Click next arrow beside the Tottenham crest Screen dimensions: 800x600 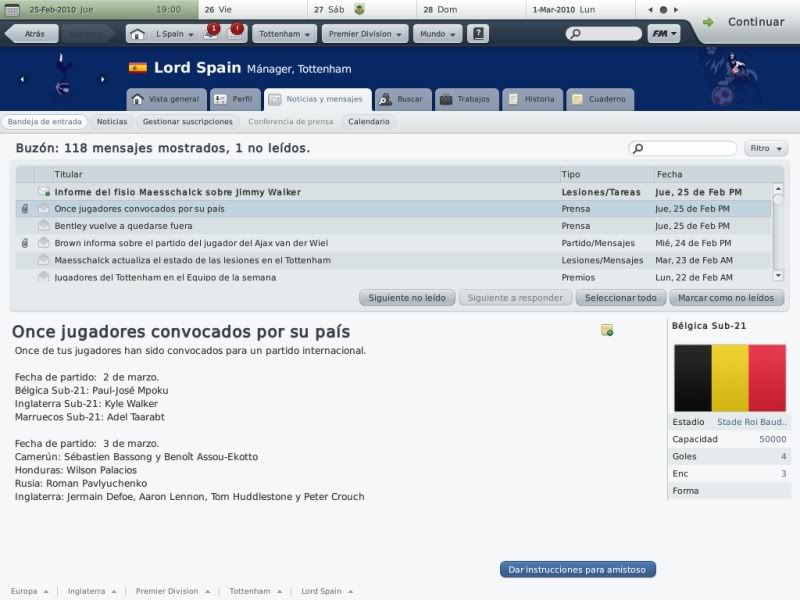(103, 79)
